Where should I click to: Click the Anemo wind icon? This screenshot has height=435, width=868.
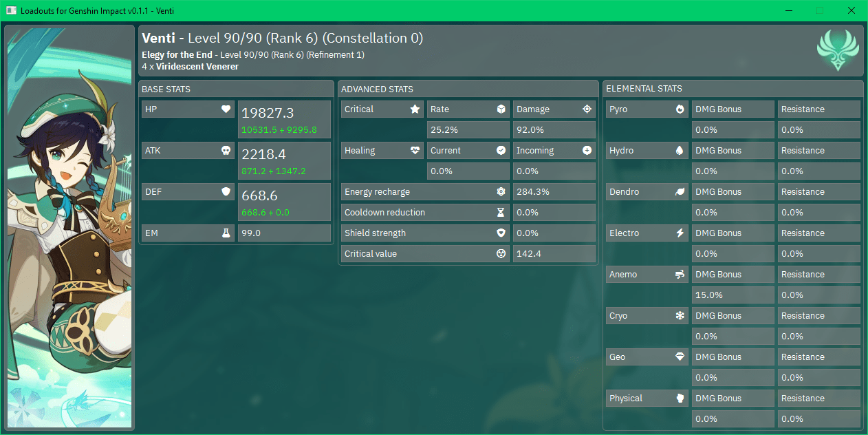click(680, 275)
